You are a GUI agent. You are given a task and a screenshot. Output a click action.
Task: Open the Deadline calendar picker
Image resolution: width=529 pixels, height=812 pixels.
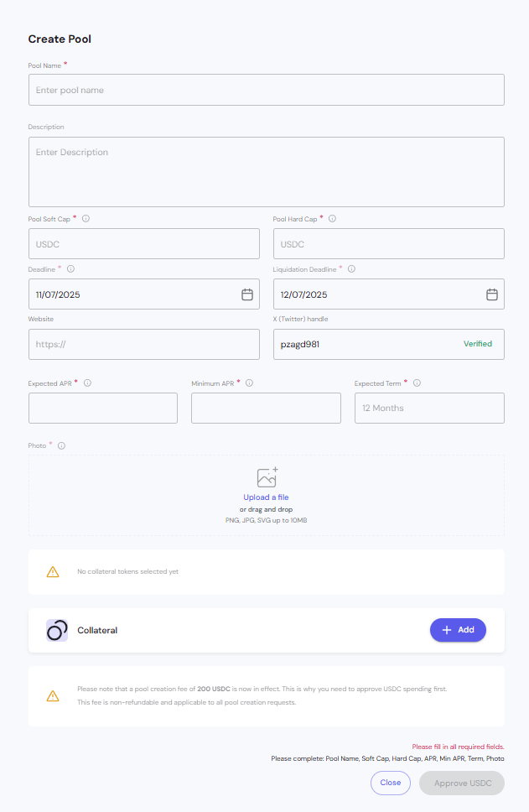[247, 294]
